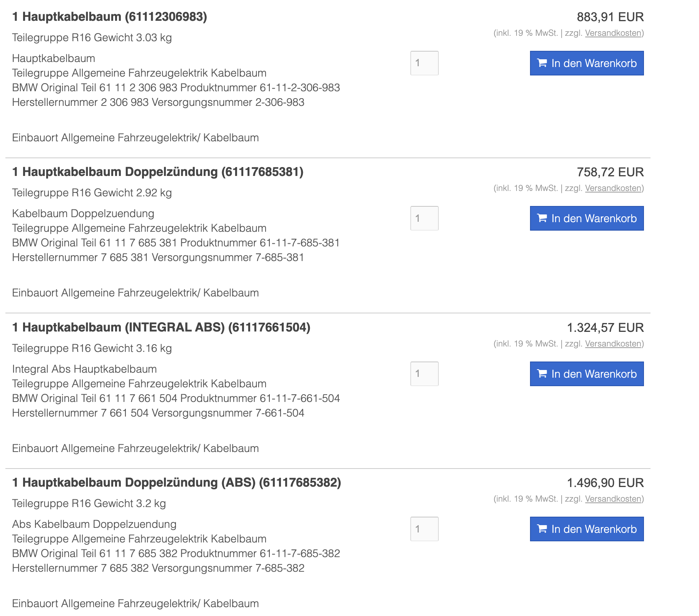699x616 pixels.
Task: Click the 883,91 EUR price
Action: pyautogui.click(x=610, y=17)
